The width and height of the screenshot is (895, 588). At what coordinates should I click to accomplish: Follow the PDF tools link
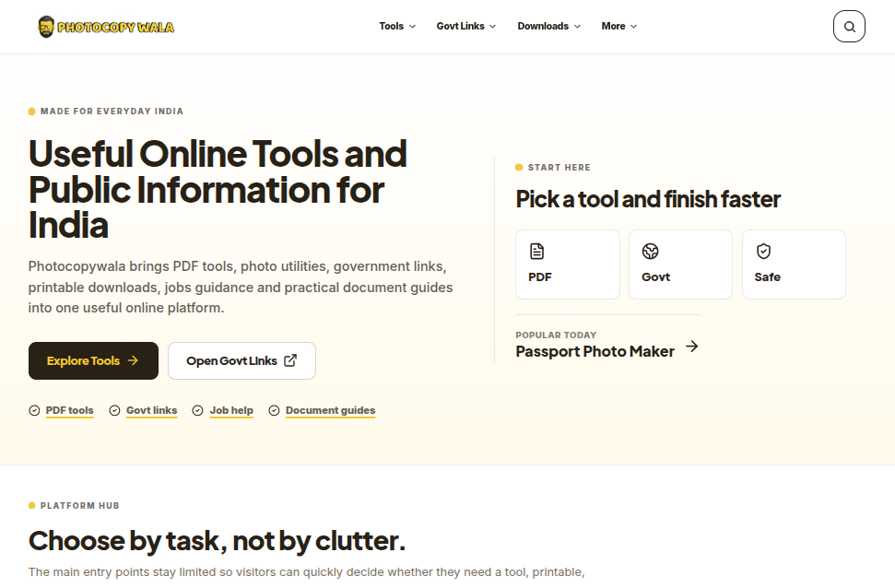click(70, 410)
